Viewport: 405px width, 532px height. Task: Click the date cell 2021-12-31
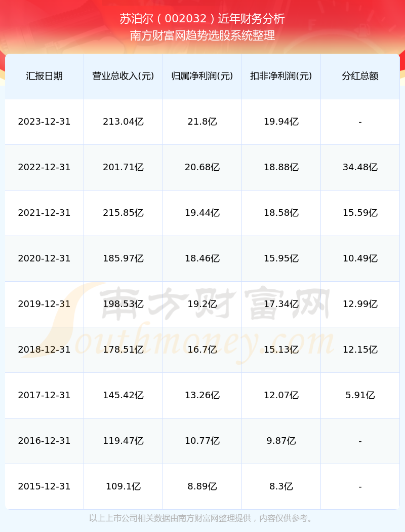click(x=45, y=213)
